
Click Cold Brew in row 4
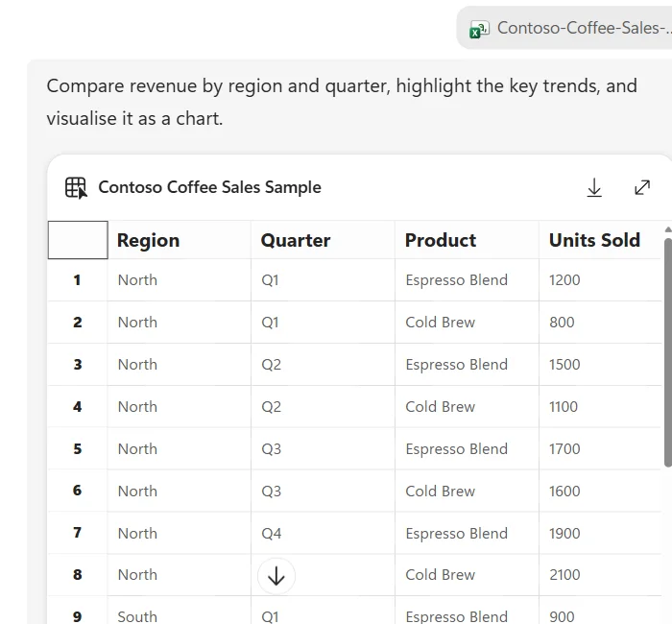coord(467,406)
